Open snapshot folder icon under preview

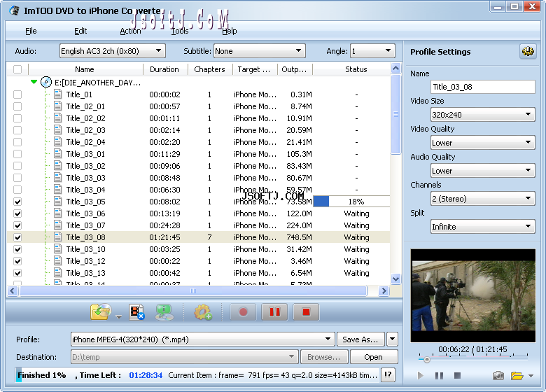click(x=517, y=376)
